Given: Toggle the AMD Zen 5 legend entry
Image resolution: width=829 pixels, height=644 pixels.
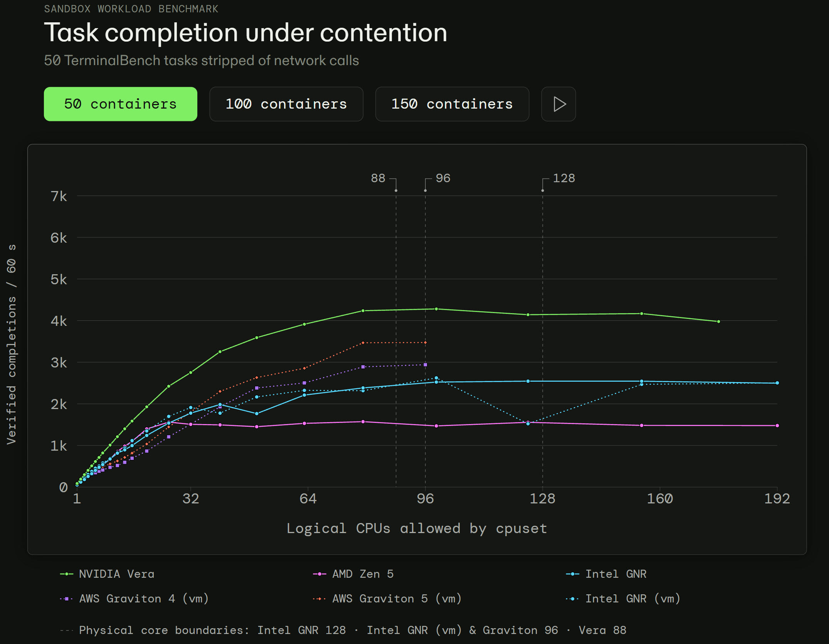Looking at the screenshot, I should 353,574.
